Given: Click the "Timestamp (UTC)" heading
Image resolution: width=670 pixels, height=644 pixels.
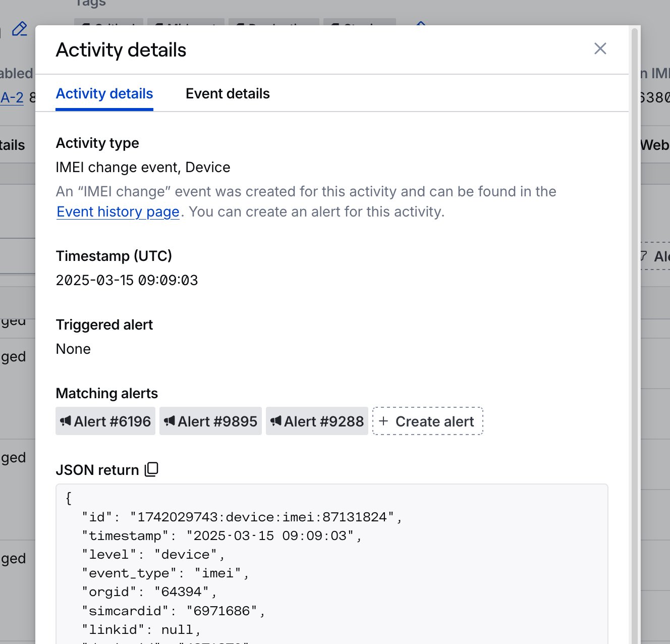Looking at the screenshot, I should pos(114,256).
